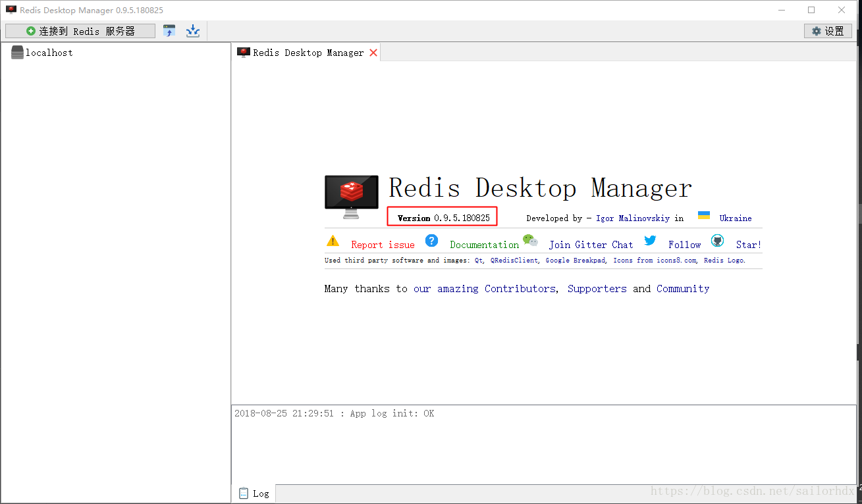Click the Redis icon in title bar

click(x=11, y=10)
